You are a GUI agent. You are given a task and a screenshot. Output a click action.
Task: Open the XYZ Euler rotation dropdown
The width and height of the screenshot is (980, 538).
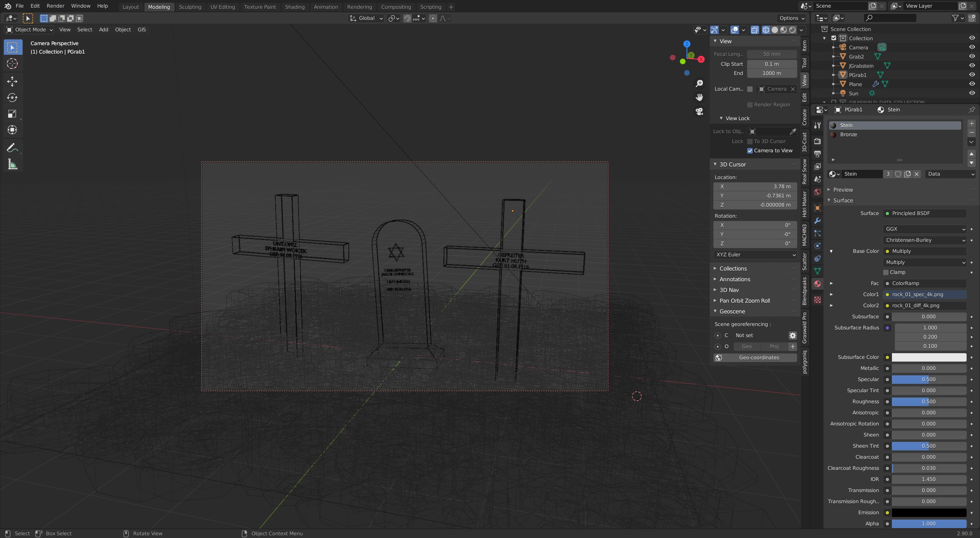[x=755, y=255]
